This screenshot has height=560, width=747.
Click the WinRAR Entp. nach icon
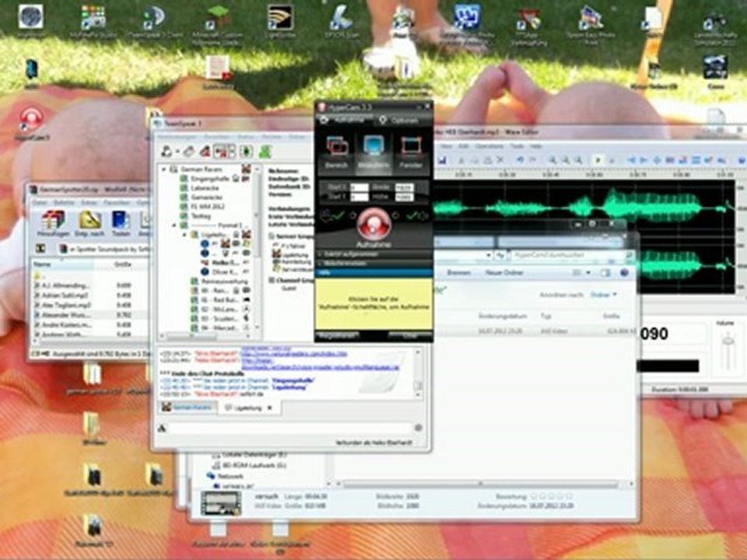tap(90, 224)
